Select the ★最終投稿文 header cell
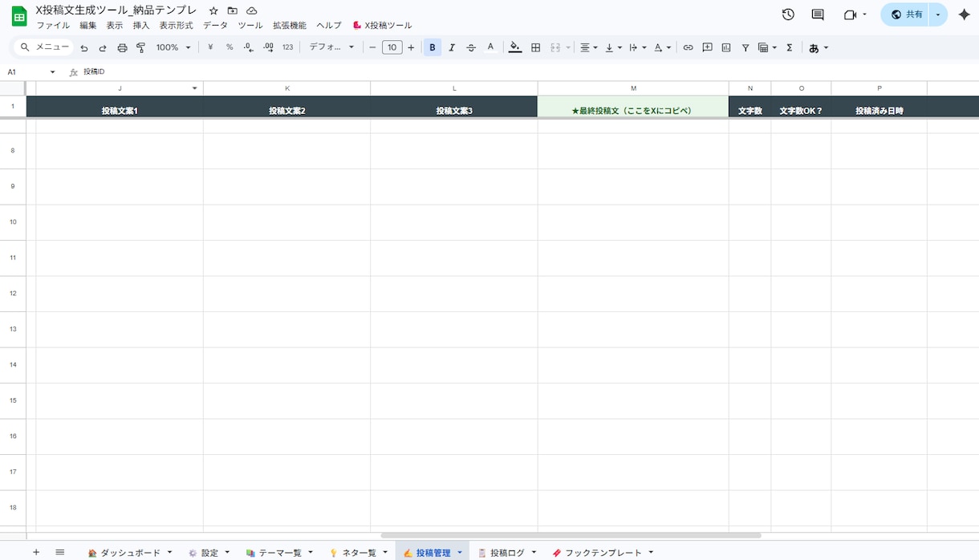This screenshot has height=560, width=979. pyautogui.click(x=633, y=107)
